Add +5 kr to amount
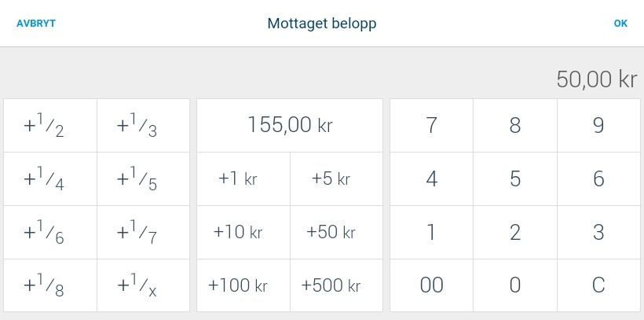The image size is (644, 320). pyautogui.click(x=336, y=179)
